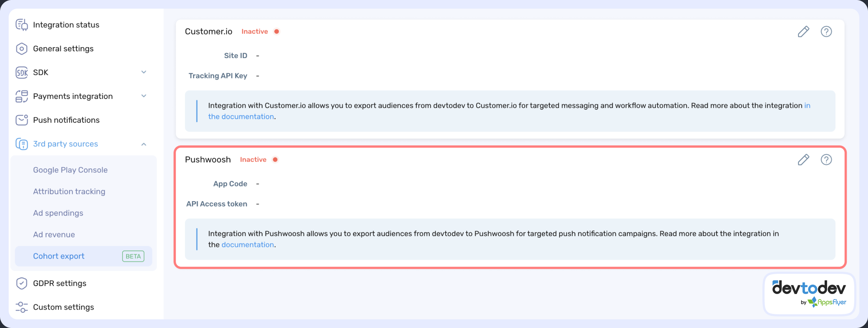The height and width of the screenshot is (328, 868).
Task: Click the Site ID field label
Action: point(235,56)
